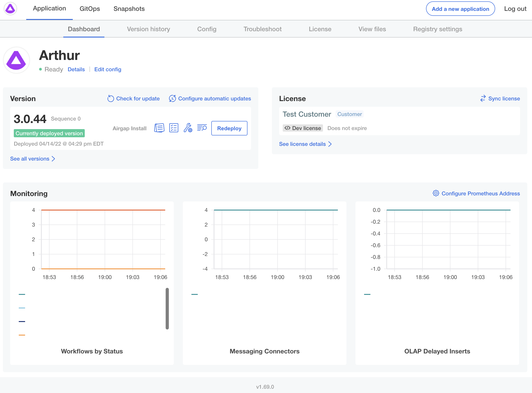
Task: Click the Sequence 0 label
Action: [66, 119]
